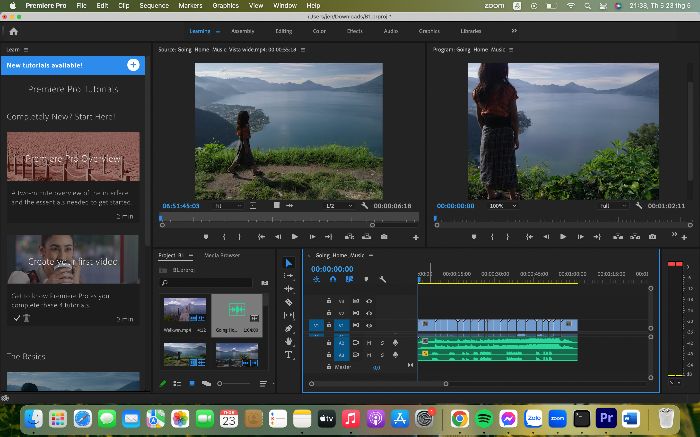This screenshot has height=437, width=700.
Task: Open Button Editor plus in Program monitor
Action: tap(684, 237)
